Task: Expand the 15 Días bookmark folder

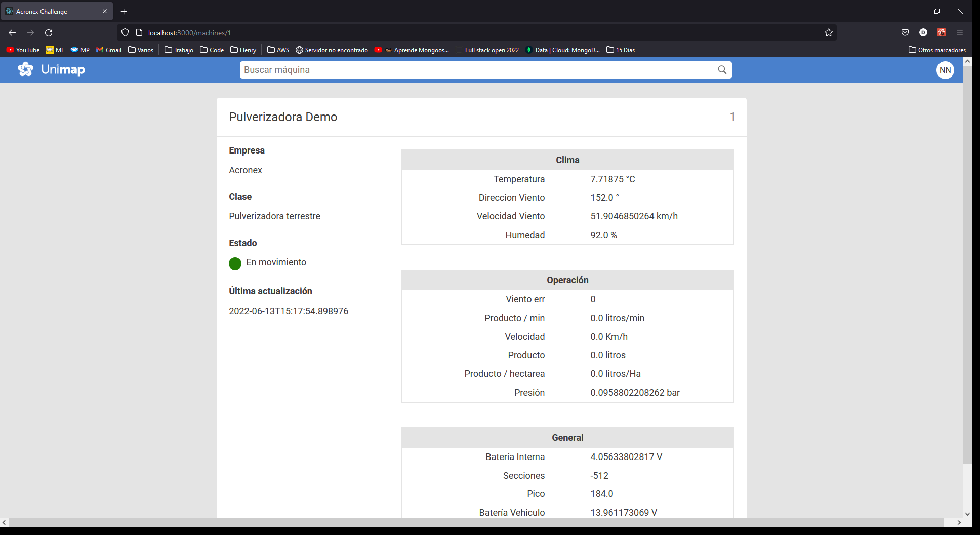Action: coord(620,50)
